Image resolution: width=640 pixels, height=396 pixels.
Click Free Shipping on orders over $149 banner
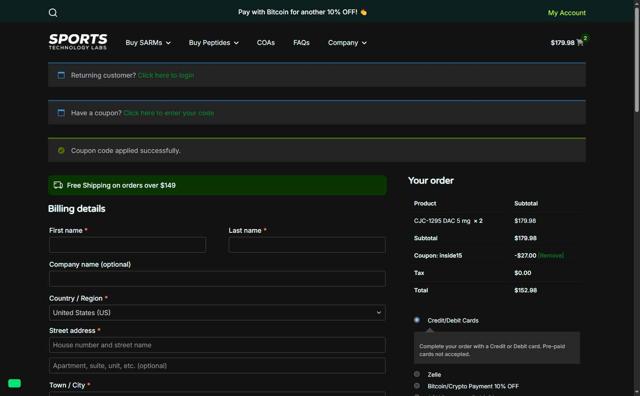(217, 185)
